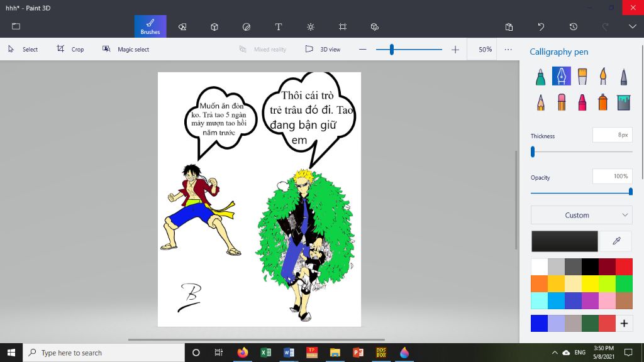Select the Pixel pen brush
This screenshot has height=362, width=644.
pyautogui.click(x=623, y=76)
